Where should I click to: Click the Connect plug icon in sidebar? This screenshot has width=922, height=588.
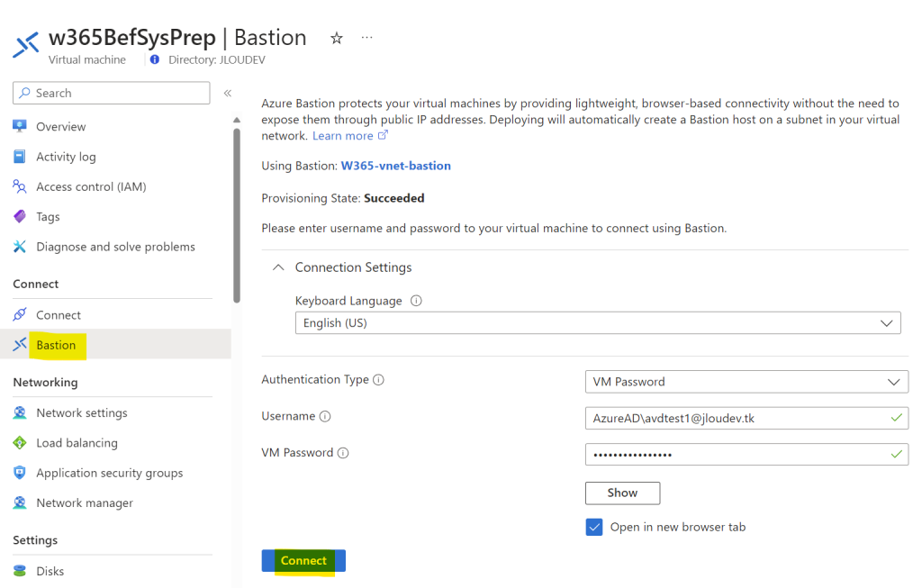tap(20, 314)
